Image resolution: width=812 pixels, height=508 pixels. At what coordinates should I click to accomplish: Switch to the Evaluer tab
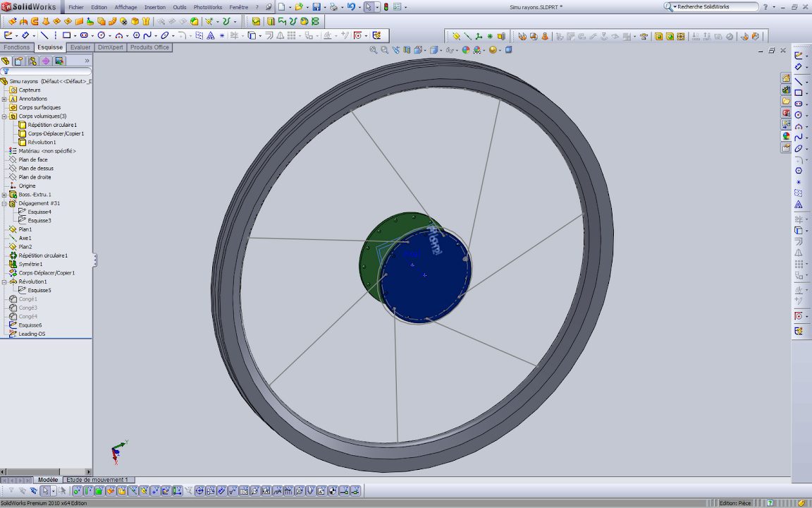[x=80, y=47]
